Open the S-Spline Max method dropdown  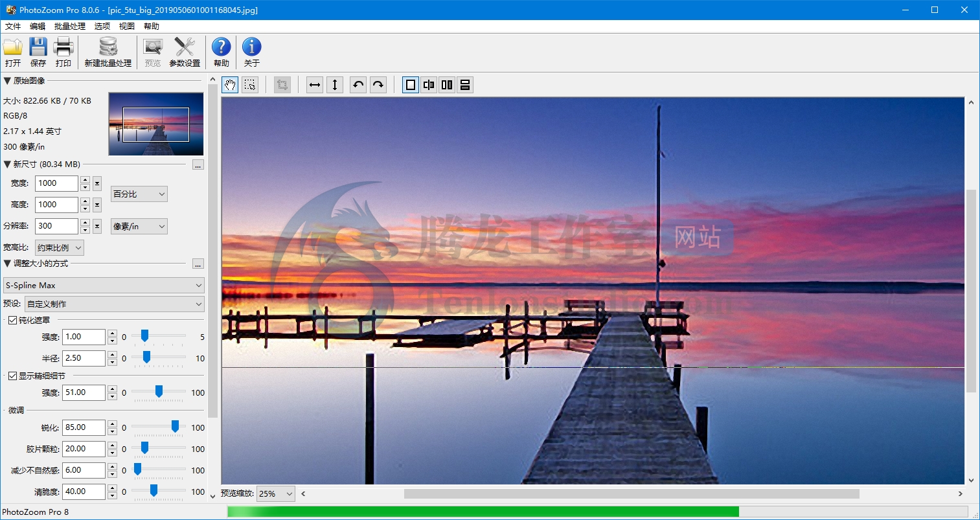[x=104, y=286]
